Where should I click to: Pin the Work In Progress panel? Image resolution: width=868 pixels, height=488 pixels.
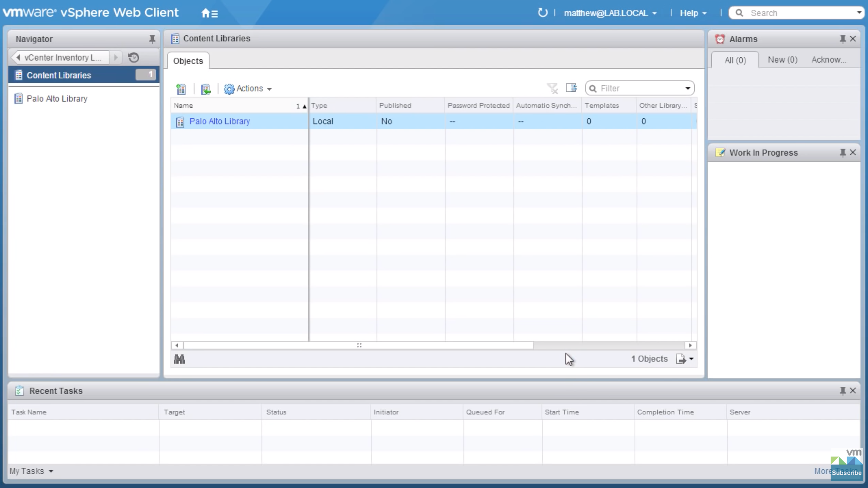click(x=842, y=153)
